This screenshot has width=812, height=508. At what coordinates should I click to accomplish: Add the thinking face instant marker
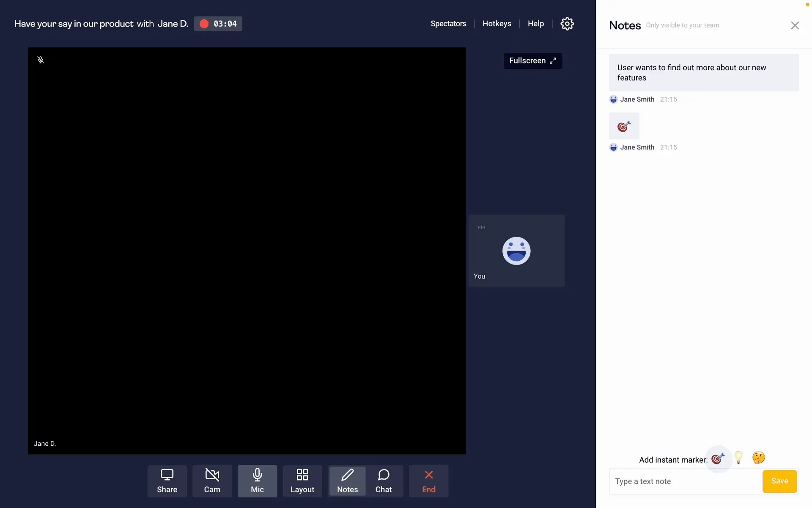(x=758, y=458)
